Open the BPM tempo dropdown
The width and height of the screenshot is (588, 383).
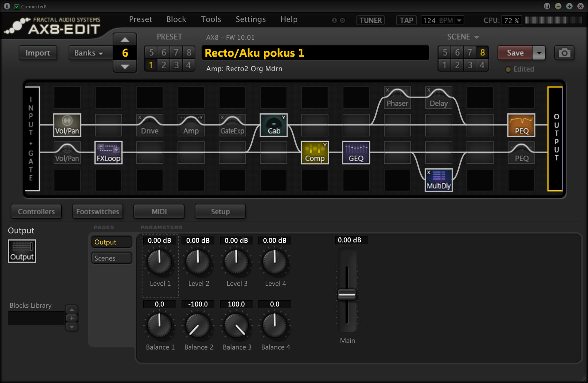459,20
